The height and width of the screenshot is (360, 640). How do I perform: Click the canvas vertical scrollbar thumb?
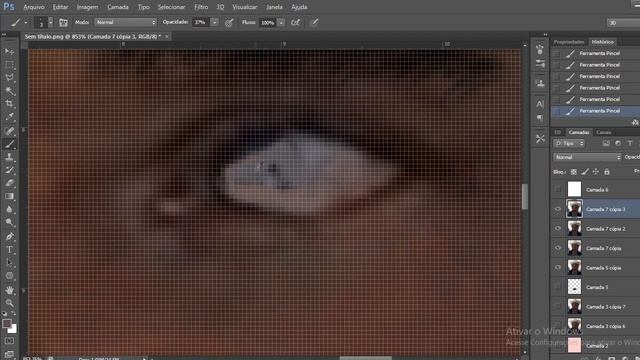click(525, 196)
